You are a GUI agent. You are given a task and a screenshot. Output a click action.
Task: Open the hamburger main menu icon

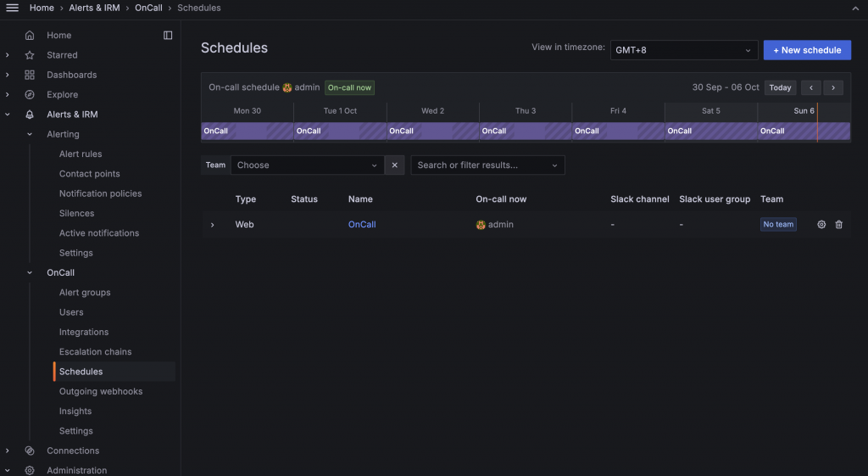click(12, 8)
